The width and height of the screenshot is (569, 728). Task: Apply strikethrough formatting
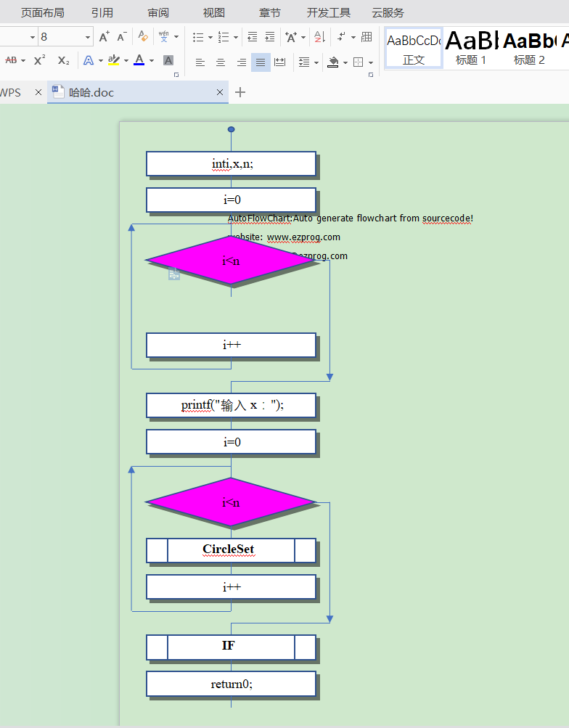click(11, 60)
